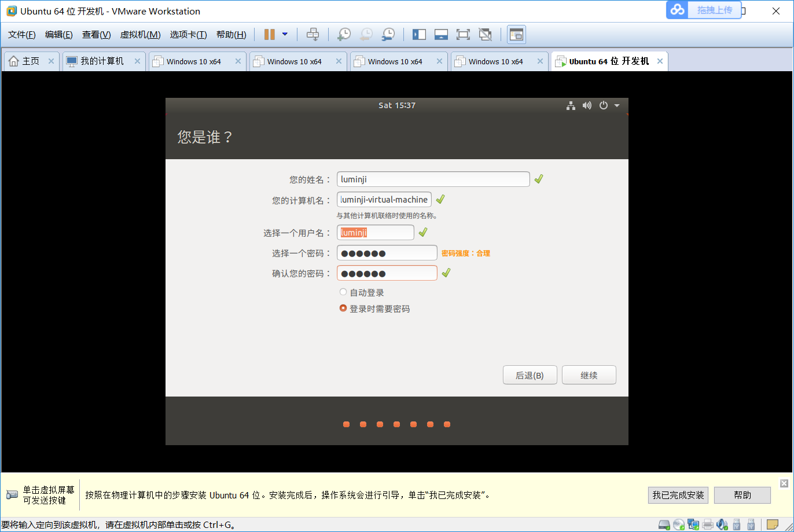Click the hard disk device status icon
794x532 pixels.
click(x=664, y=524)
